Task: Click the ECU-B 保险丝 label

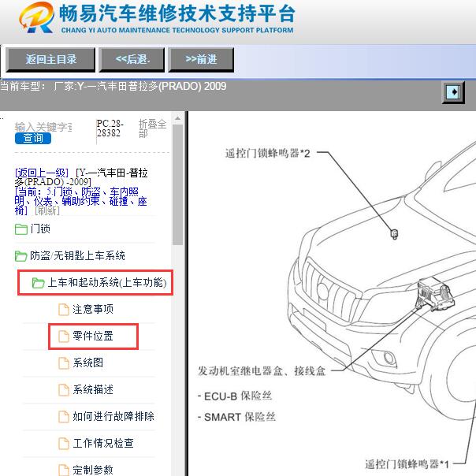Action: pyautogui.click(x=235, y=396)
